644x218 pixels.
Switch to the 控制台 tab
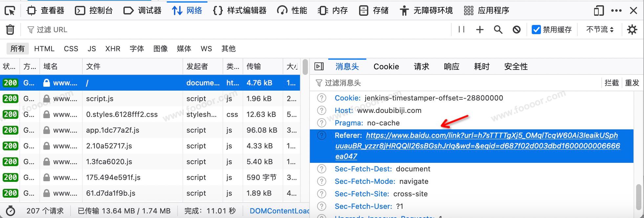[94, 11]
